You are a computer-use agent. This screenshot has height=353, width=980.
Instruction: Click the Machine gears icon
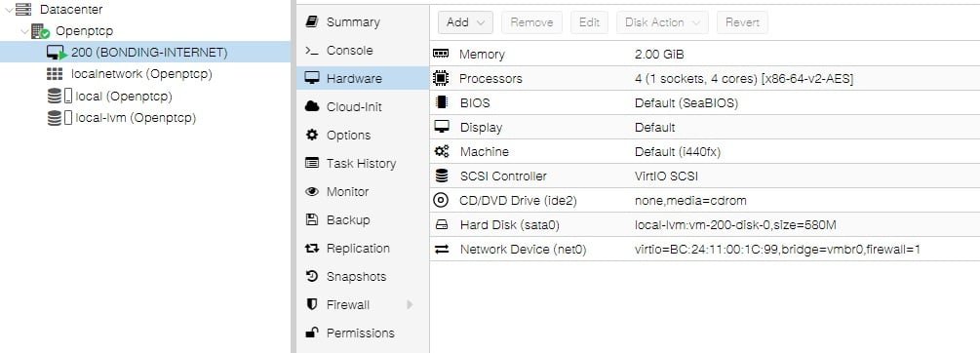click(x=442, y=152)
